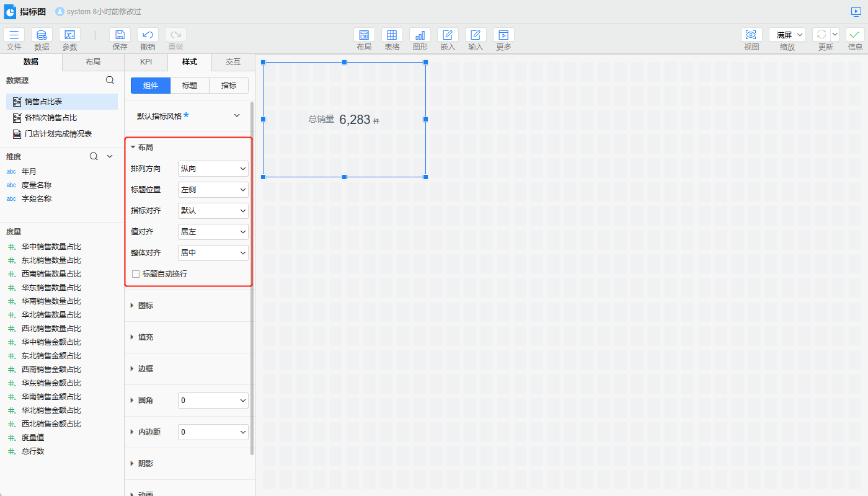Search data sources with magnifier icon

[x=110, y=80]
